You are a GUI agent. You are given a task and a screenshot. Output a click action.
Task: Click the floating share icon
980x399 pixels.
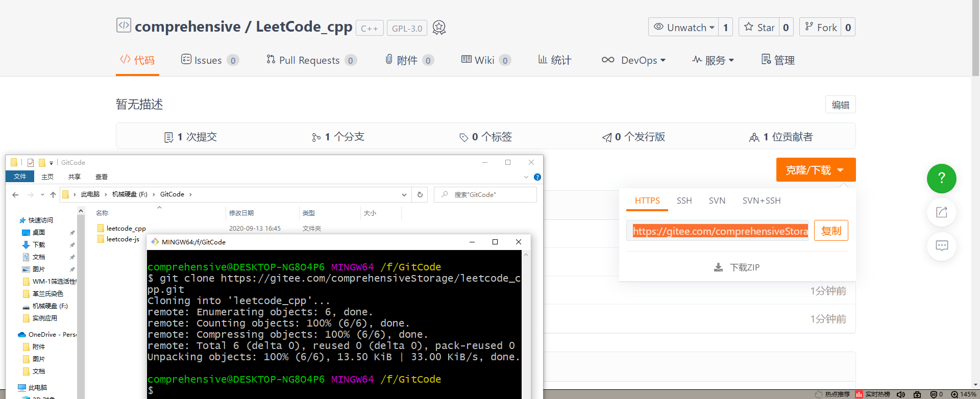[941, 212]
